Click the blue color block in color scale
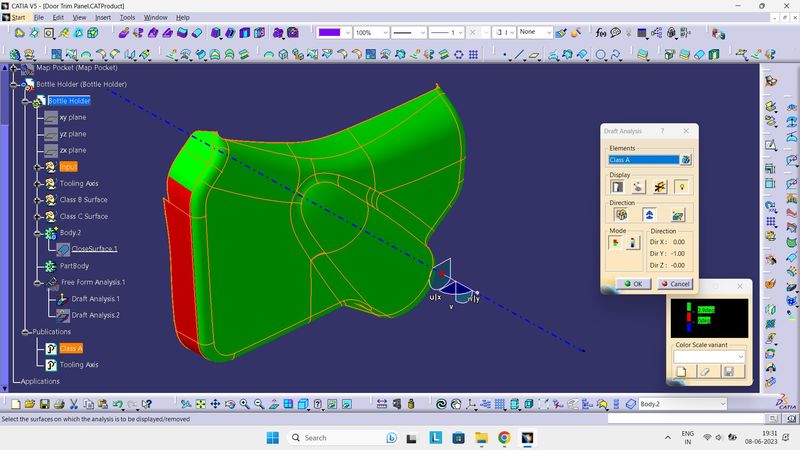This screenshot has height=450, width=800. [689, 328]
